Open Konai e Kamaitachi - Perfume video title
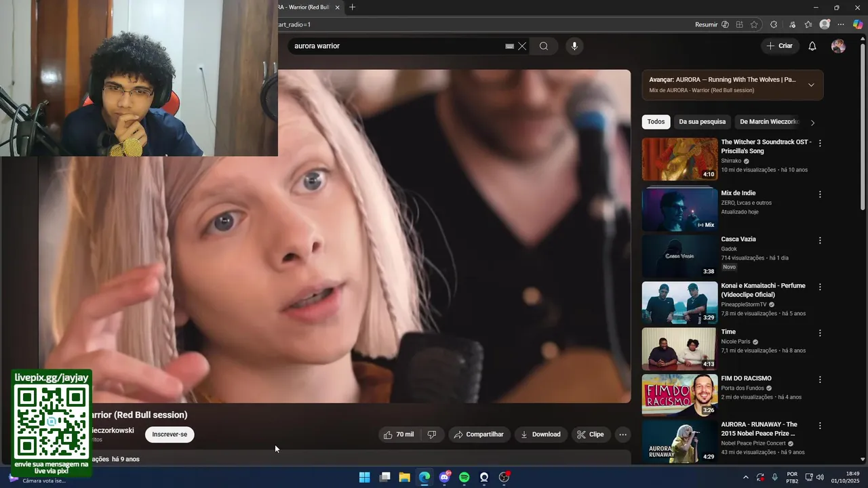Screen dimensions: 868x488 point(763,290)
